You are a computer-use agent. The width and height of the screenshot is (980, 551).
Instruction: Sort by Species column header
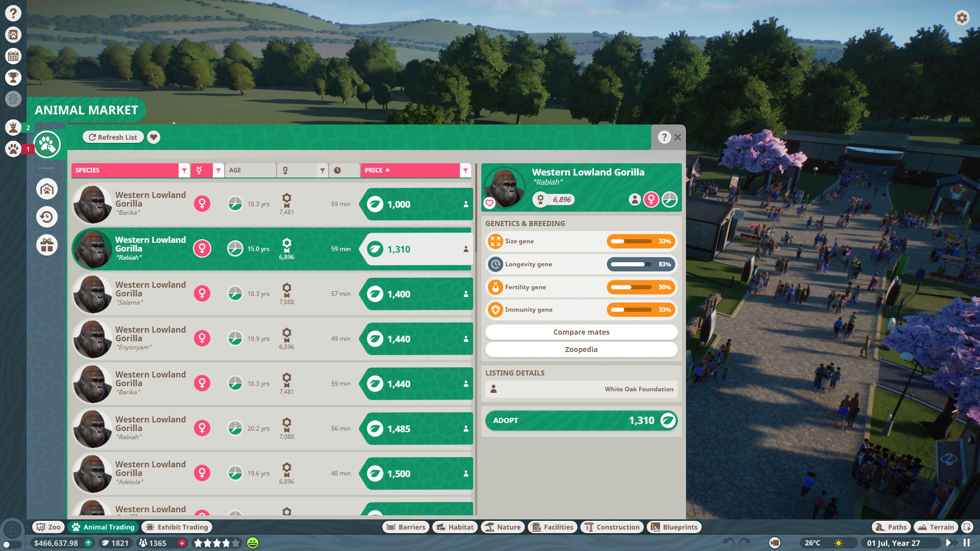(x=125, y=170)
